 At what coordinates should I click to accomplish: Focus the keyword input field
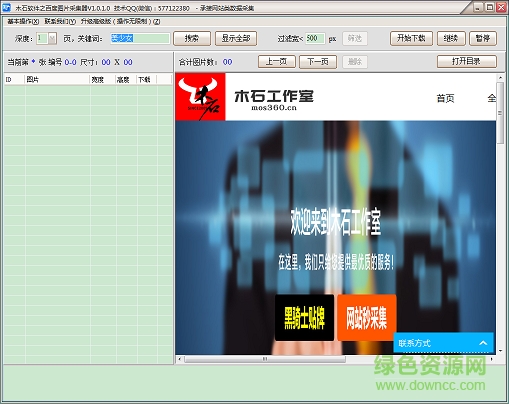pyautogui.click(x=140, y=38)
